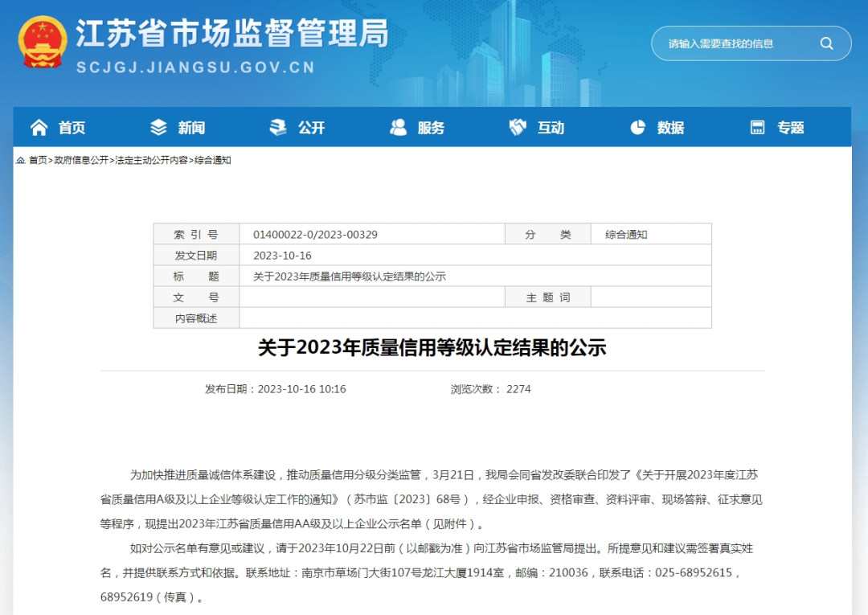This screenshot has height=615, width=868.
Task: Click the window icon beside 专题
Action: click(757, 127)
